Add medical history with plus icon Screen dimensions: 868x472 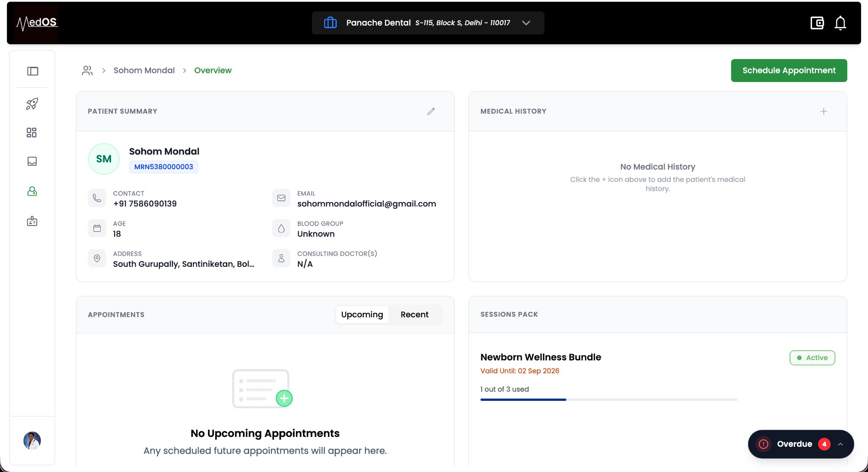(823, 111)
